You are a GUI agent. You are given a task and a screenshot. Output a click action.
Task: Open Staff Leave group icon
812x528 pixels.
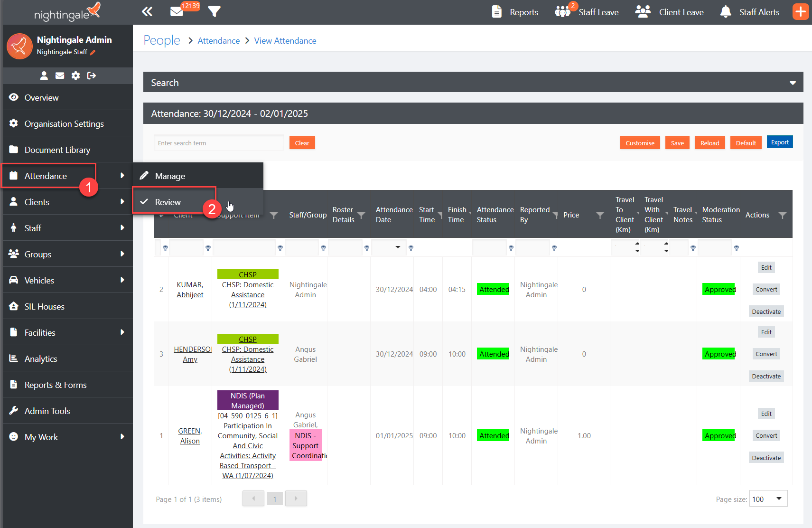coord(562,11)
